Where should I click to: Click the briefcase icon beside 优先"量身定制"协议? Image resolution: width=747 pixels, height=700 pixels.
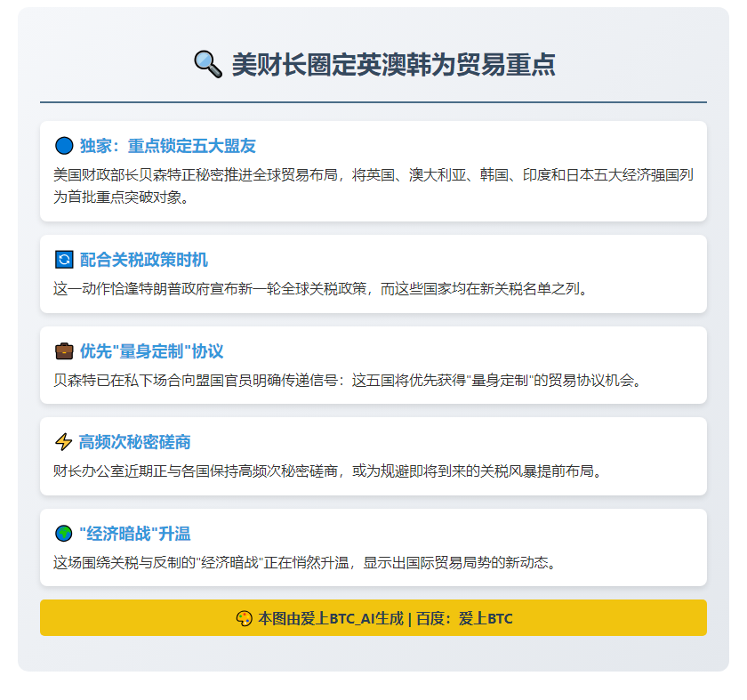pyautogui.click(x=64, y=351)
